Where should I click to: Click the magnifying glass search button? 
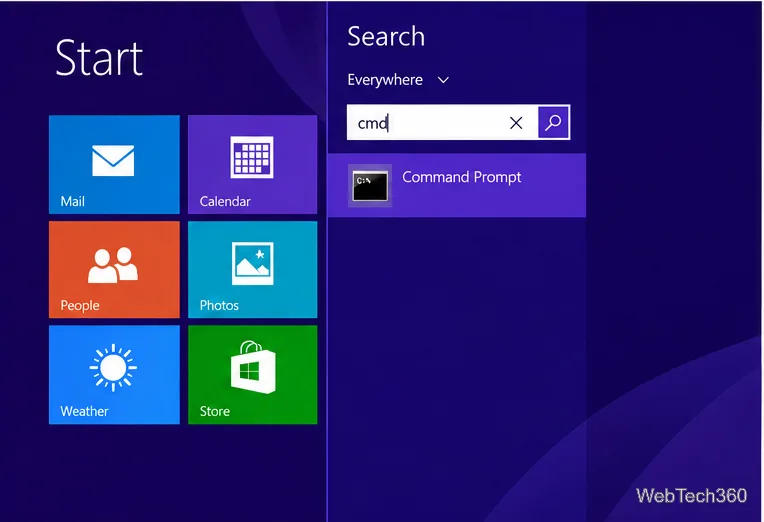[554, 122]
